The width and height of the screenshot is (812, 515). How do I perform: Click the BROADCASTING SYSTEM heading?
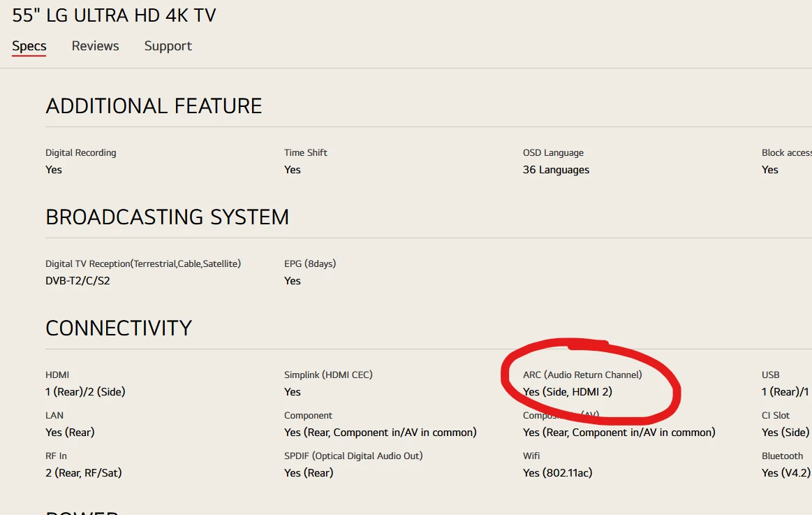coord(168,217)
